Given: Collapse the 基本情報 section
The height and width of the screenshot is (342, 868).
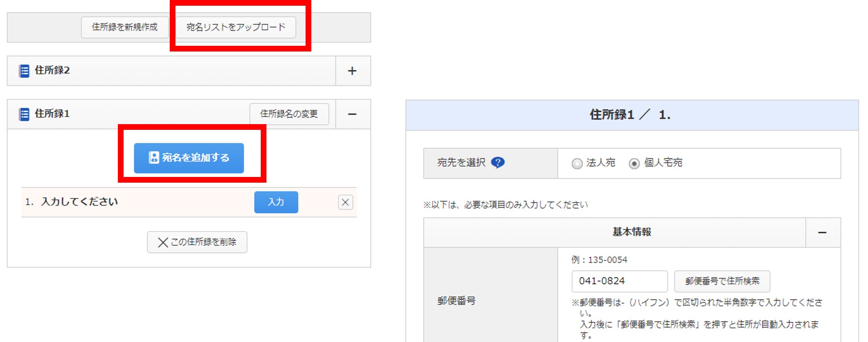Looking at the screenshot, I should pyautogui.click(x=822, y=232).
